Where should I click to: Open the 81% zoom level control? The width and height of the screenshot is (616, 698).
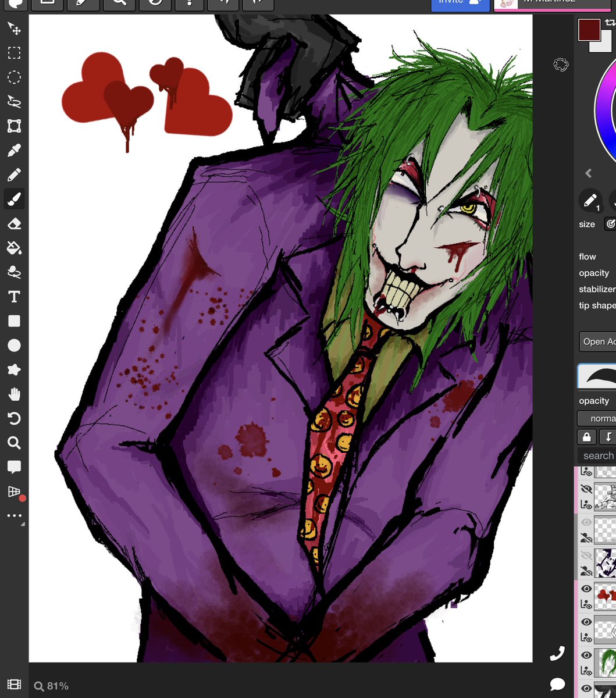[51, 686]
